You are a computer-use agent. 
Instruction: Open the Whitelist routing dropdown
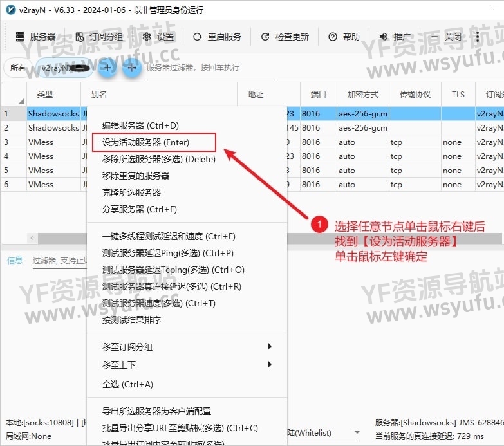(x=324, y=433)
